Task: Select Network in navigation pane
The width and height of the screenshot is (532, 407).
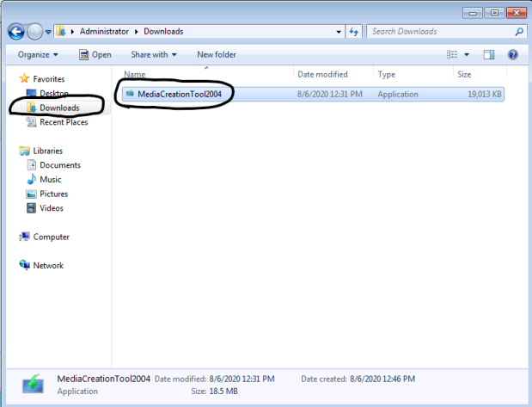Action: (48, 265)
